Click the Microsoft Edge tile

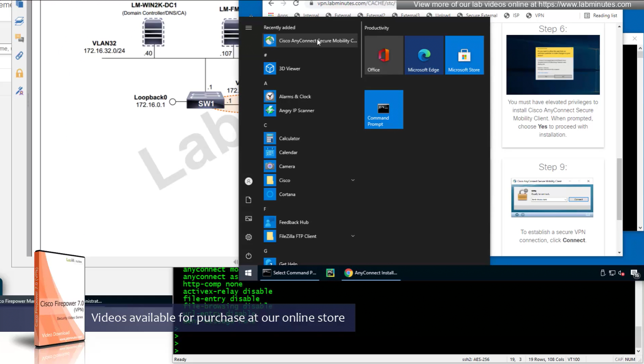pyautogui.click(x=424, y=55)
